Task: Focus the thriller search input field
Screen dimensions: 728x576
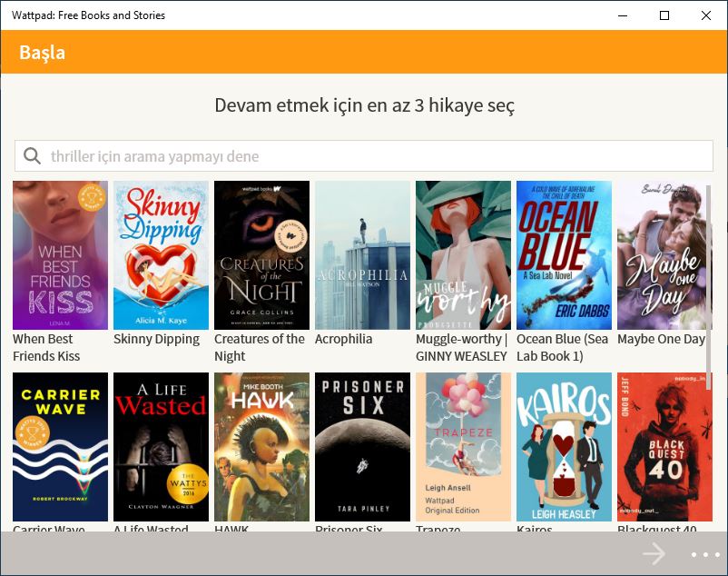Action: tap(364, 156)
